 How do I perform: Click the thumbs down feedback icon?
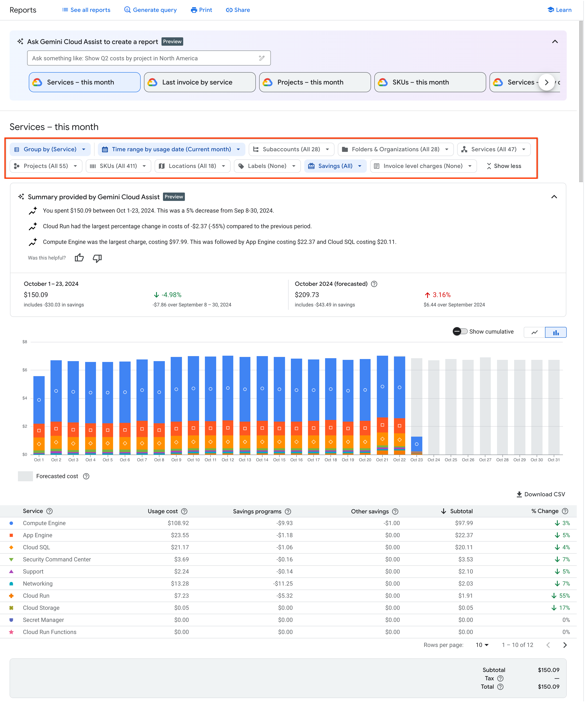click(97, 258)
